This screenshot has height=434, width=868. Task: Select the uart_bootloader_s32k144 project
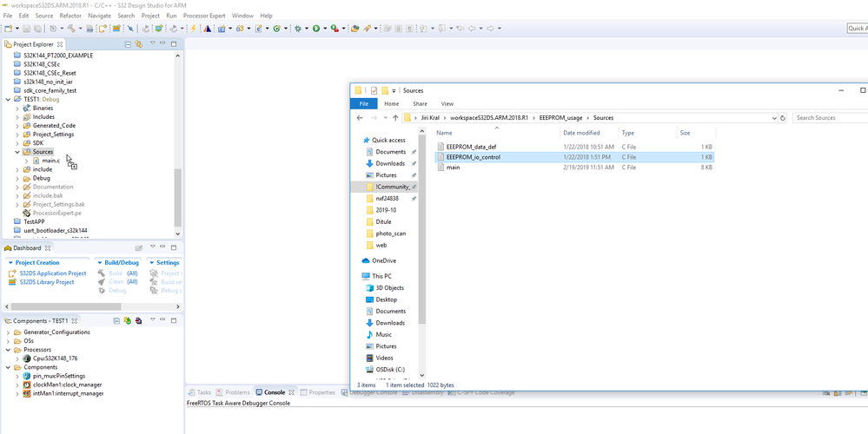pyautogui.click(x=56, y=230)
